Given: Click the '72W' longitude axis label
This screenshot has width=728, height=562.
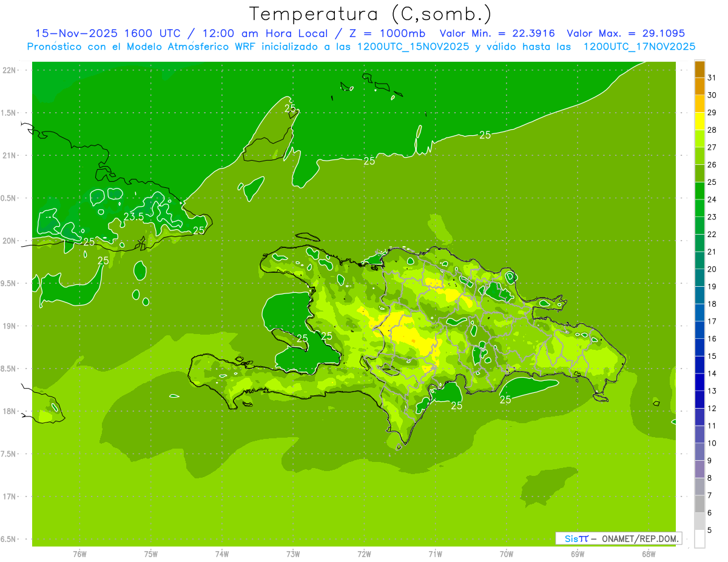Looking at the screenshot, I should click(x=364, y=554).
